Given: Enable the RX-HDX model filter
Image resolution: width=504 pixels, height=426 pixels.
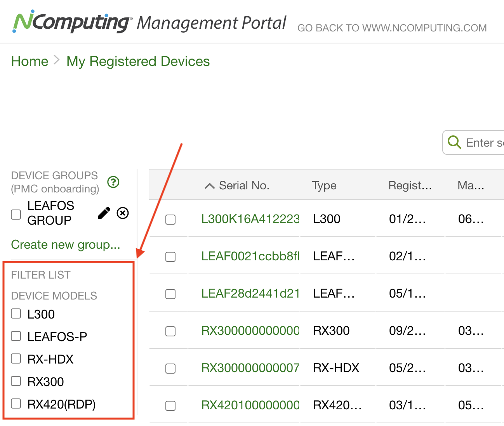Looking at the screenshot, I should pos(16,358).
